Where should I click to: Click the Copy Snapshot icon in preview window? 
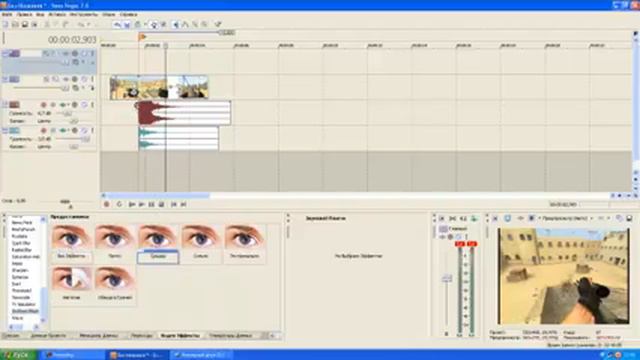pyautogui.click(x=619, y=219)
